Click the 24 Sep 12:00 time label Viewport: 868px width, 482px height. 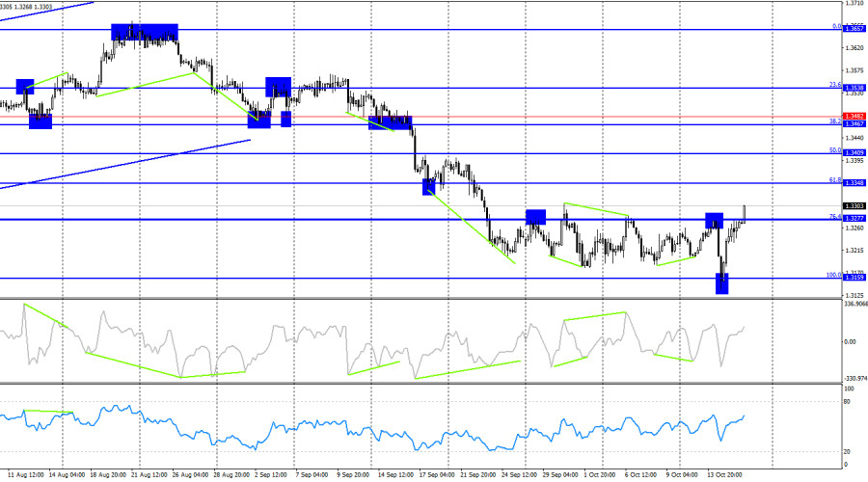pyautogui.click(x=519, y=475)
